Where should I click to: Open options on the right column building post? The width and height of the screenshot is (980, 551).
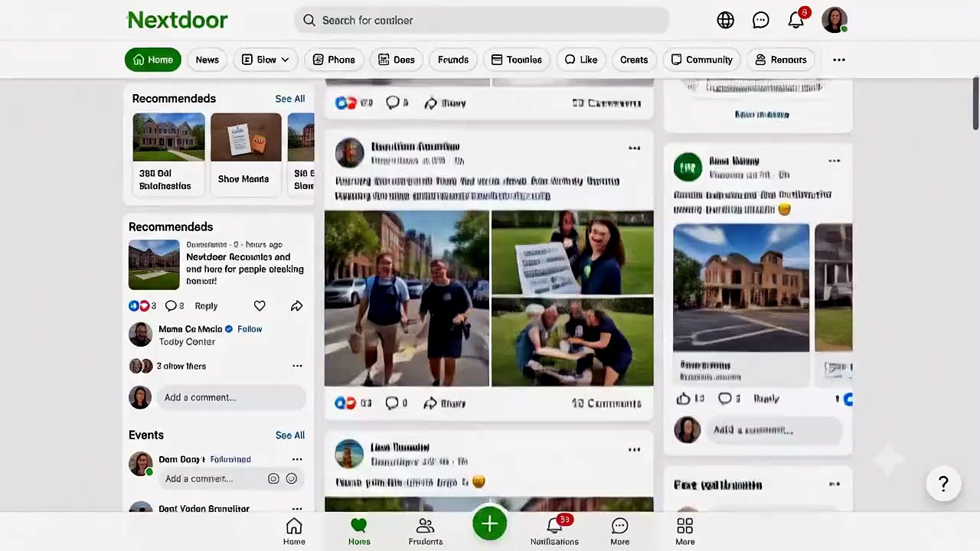(x=834, y=161)
